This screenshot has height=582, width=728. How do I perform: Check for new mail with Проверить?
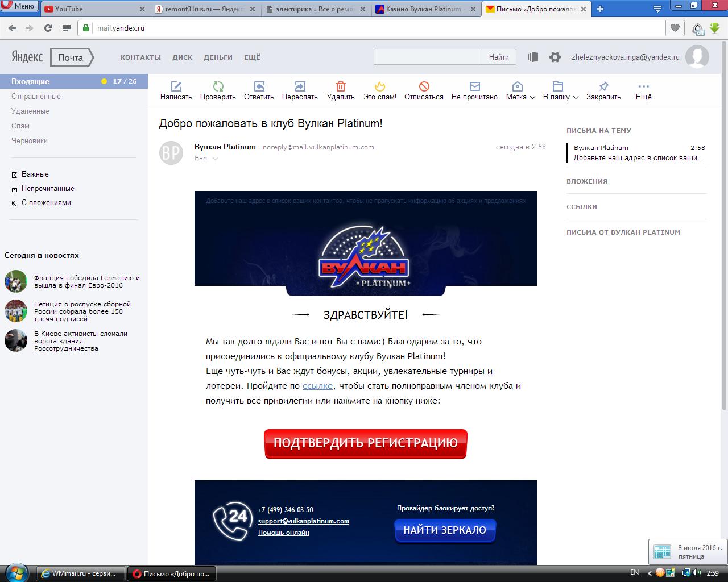coord(218,91)
